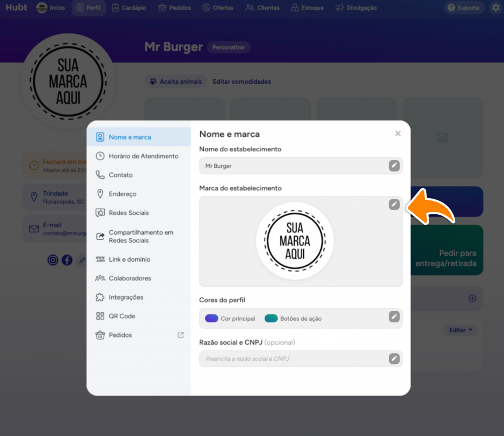Click Pedir para entrega/retirada button
This screenshot has width=504, height=436.
[447, 250]
